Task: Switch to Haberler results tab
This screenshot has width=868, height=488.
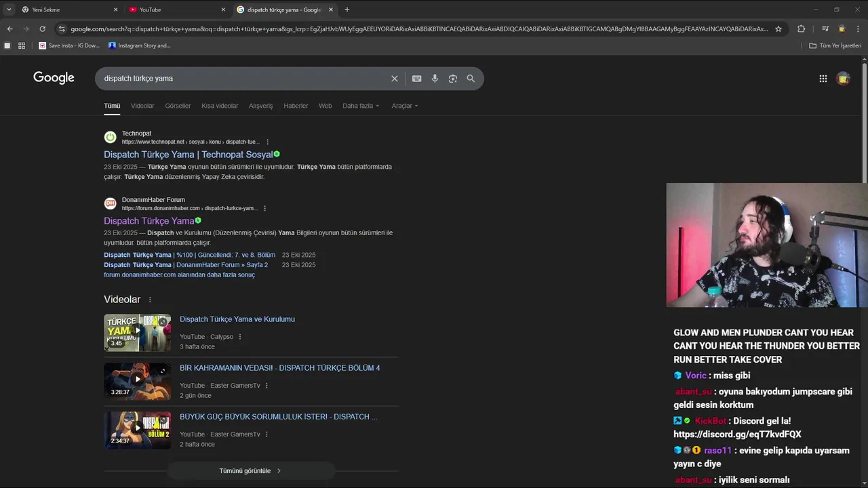Action: tap(296, 106)
